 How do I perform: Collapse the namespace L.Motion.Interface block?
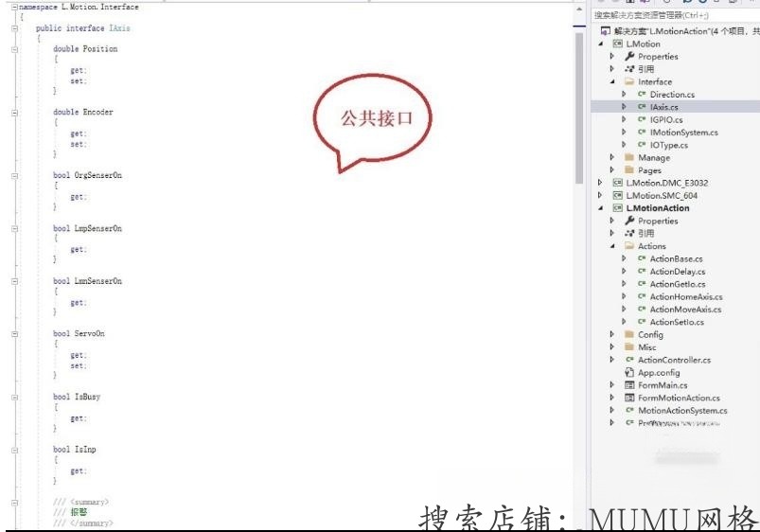pos(14,8)
